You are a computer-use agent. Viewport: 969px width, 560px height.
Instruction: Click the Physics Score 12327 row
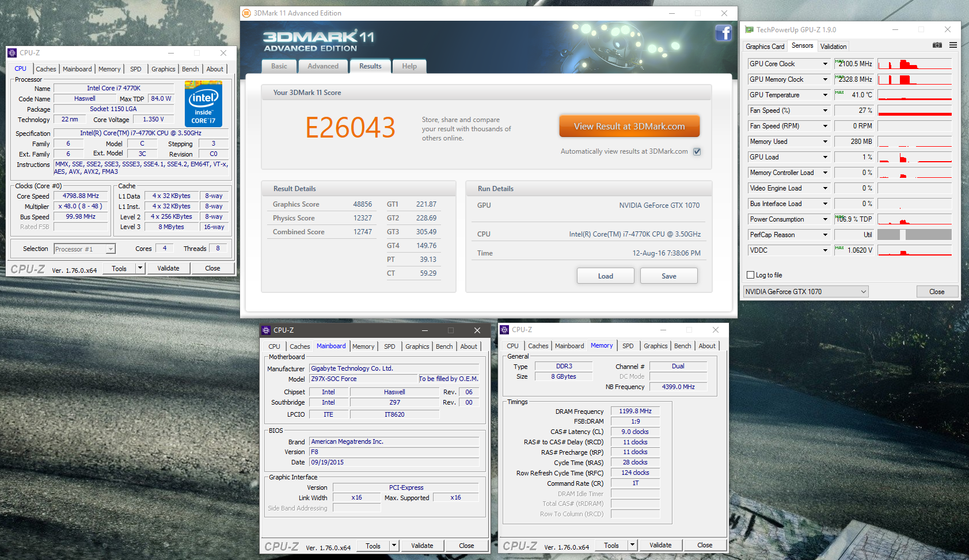[x=322, y=218]
